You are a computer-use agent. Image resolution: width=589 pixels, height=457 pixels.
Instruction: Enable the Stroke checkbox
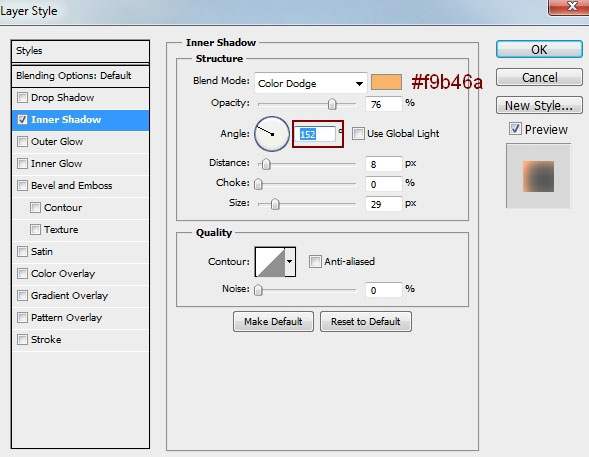tap(22, 339)
